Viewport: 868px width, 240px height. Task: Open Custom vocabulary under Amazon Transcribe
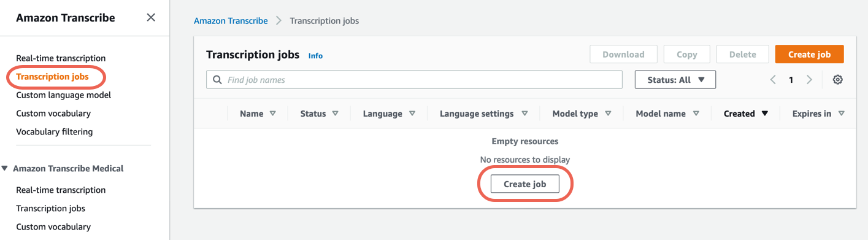coord(53,114)
